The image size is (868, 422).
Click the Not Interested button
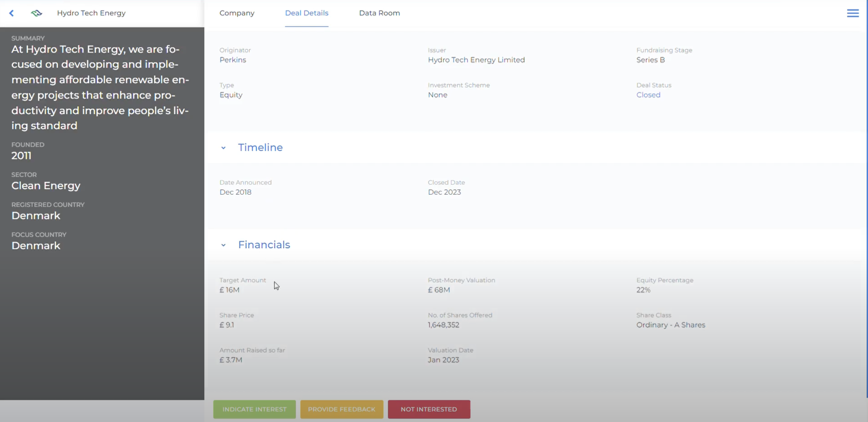[429, 409]
